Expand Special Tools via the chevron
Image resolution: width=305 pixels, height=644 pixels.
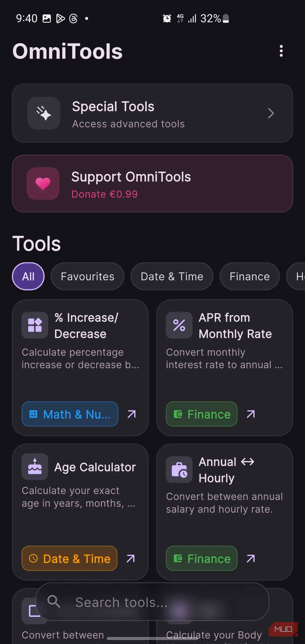[271, 113]
